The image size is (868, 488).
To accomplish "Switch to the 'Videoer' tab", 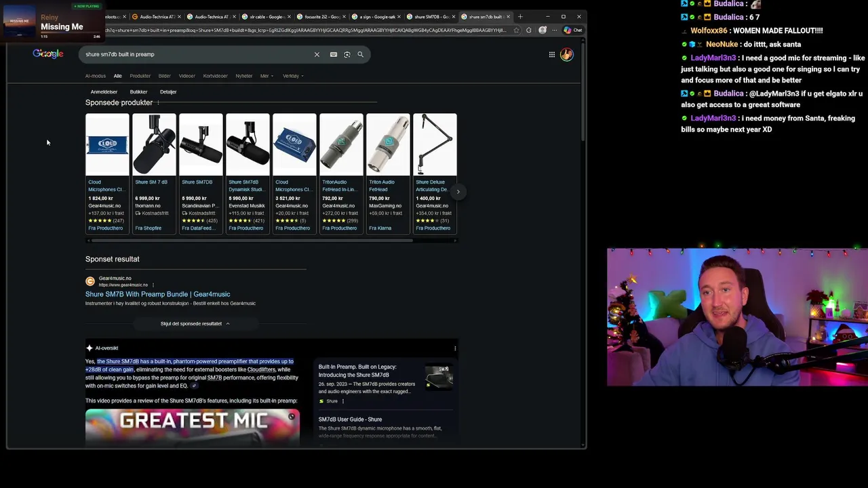I will 187,76.
